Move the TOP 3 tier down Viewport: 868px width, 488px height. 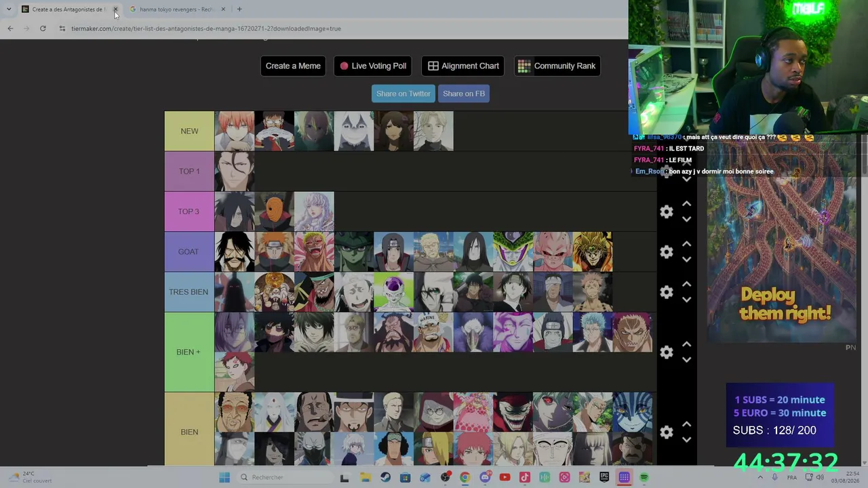pyautogui.click(x=686, y=219)
